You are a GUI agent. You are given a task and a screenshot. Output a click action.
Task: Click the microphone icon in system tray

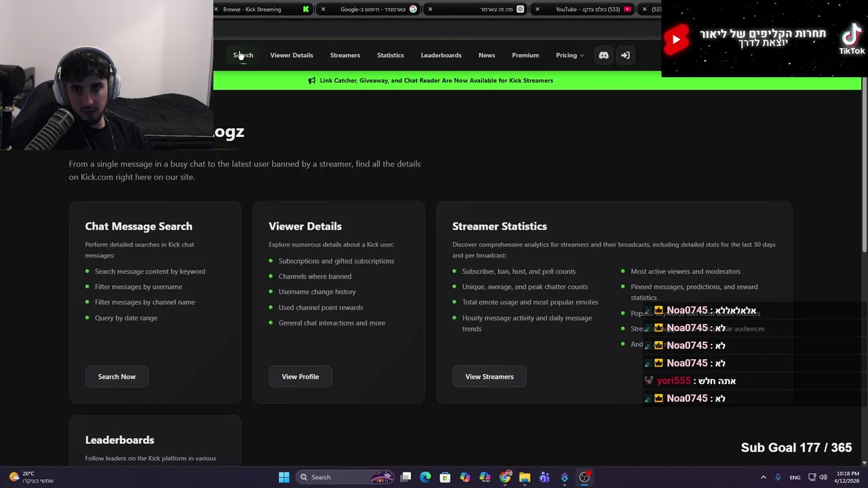pos(778,477)
